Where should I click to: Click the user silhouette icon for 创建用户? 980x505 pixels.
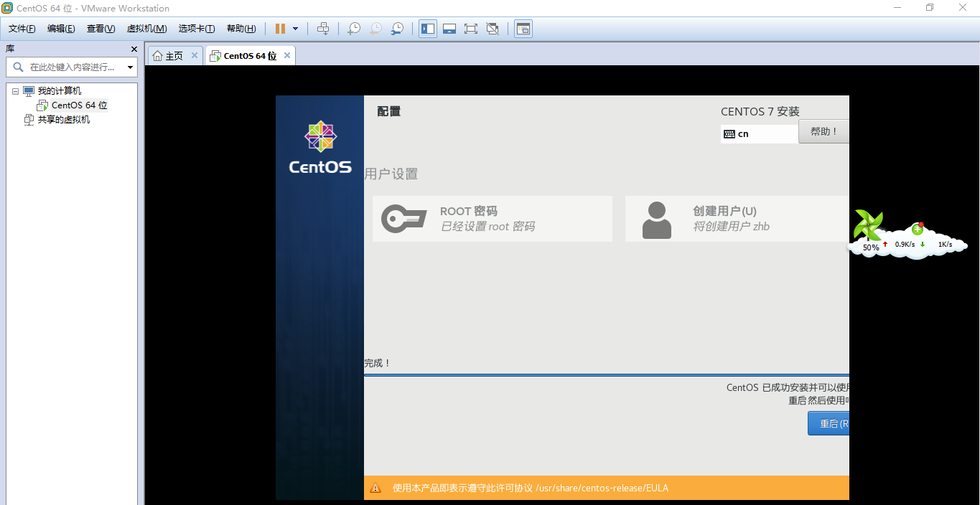pyautogui.click(x=656, y=220)
